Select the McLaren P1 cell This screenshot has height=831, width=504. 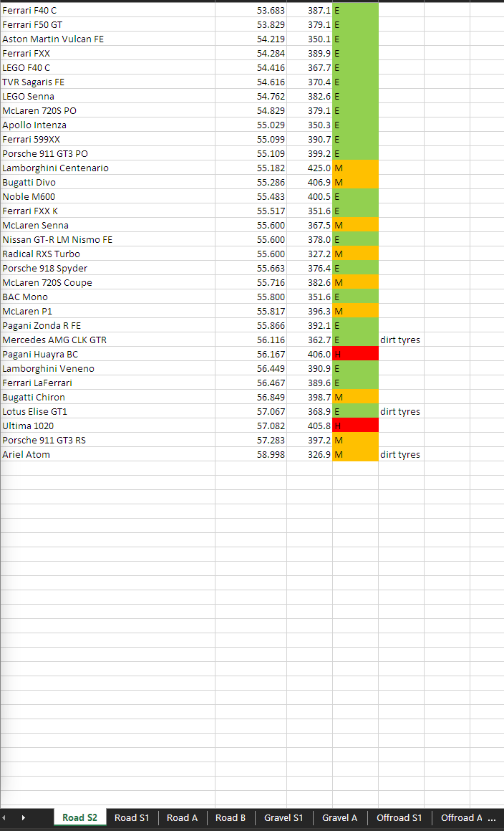[x=108, y=311]
